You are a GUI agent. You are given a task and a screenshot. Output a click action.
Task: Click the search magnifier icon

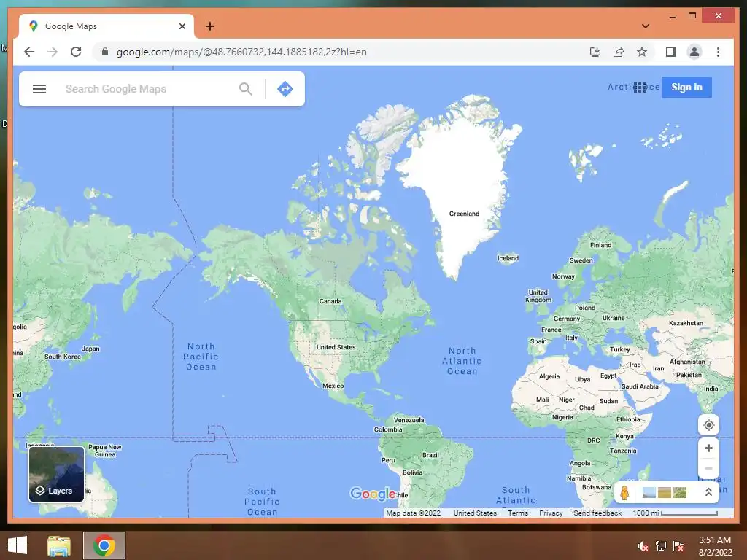pyautogui.click(x=245, y=89)
